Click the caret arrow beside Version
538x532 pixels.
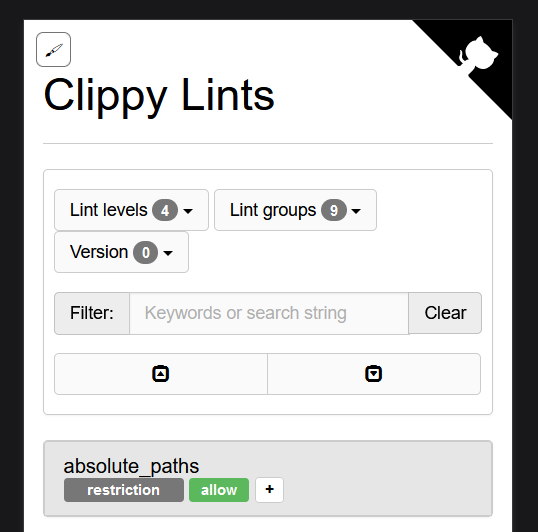(168, 253)
